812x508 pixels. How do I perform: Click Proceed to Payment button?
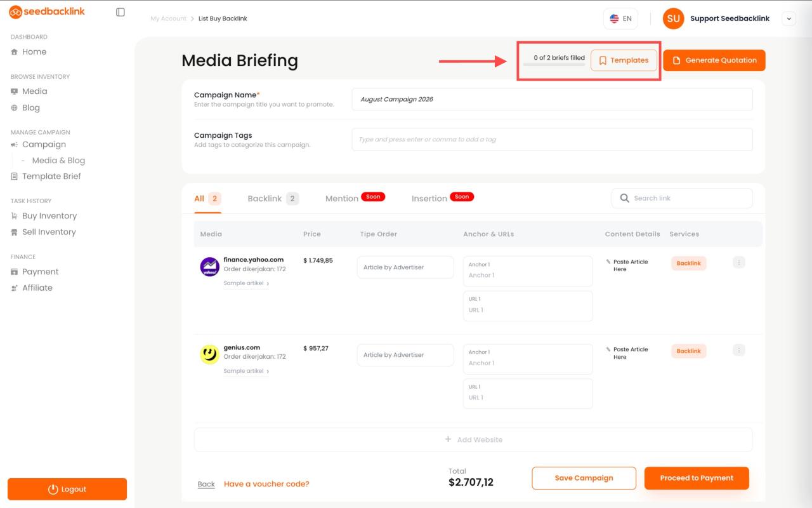(x=697, y=478)
